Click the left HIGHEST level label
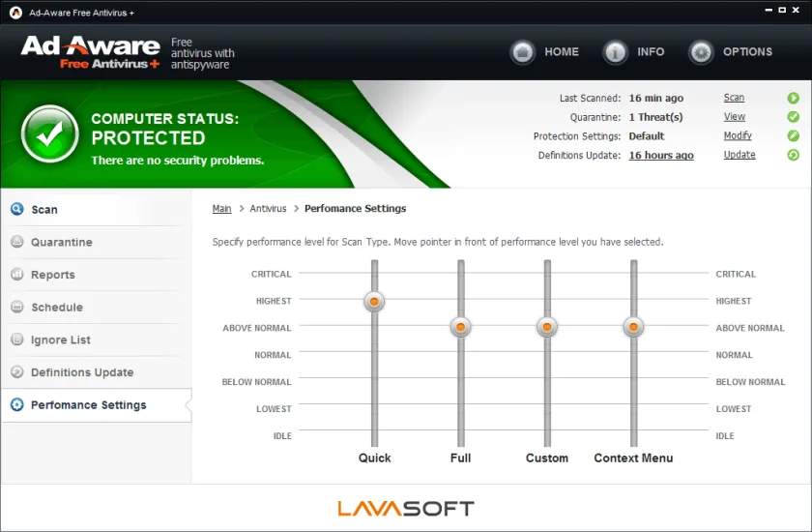The height and width of the screenshot is (532, 812). pos(274,301)
